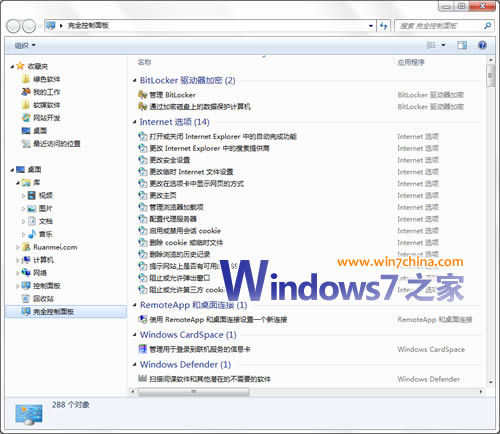This screenshot has width=500, height=434.
Task: Click the vertical scrollbar down arrow
Action: pos(491,382)
